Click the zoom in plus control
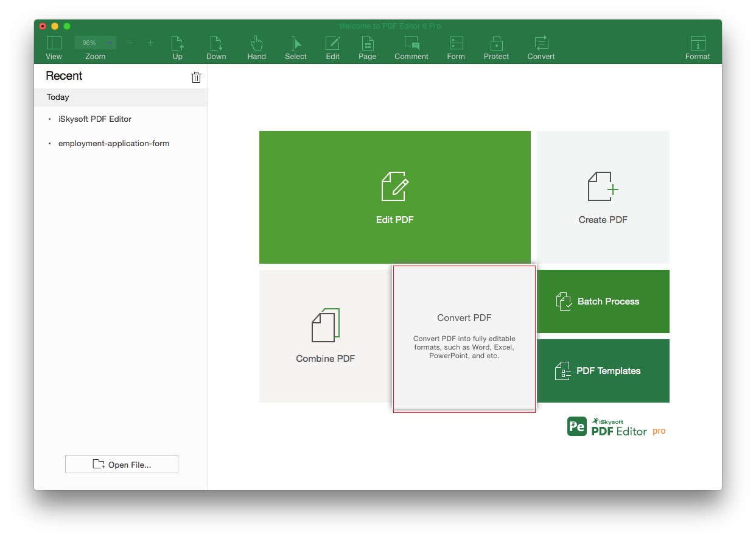This screenshot has width=756, height=539. point(150,43)
